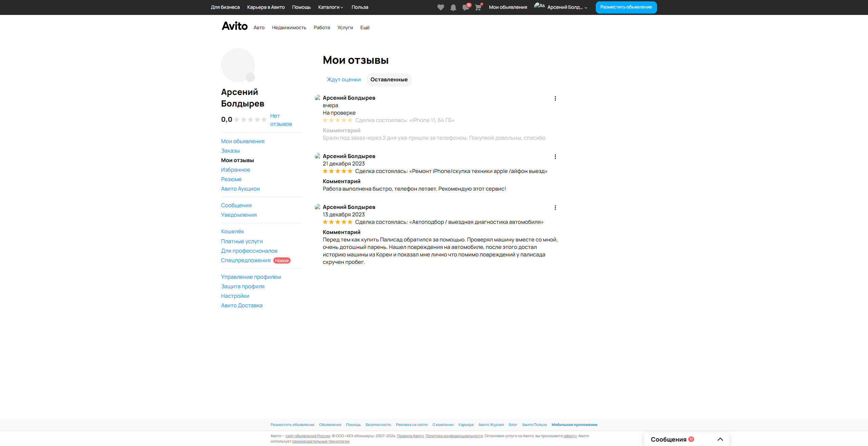Open three-dot menu for iPhone 11 review
Viewport: 868px width, 446px height.
coord(555,98)
